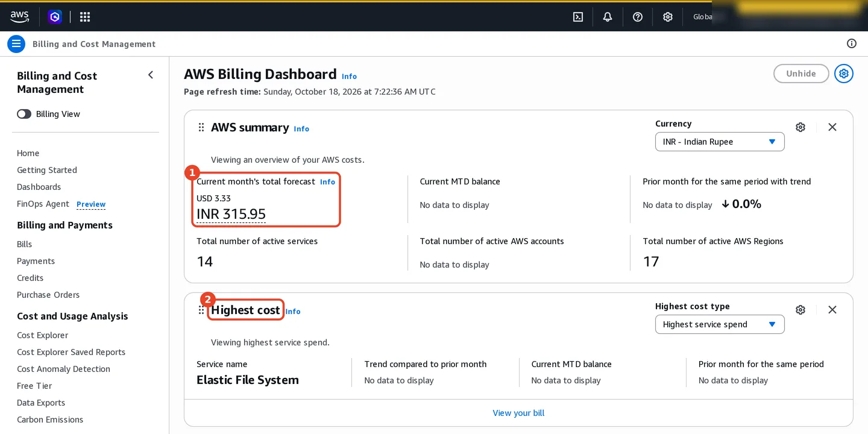Open Purchase Orders in the sidebar
The image size is (868, 434).
click(x=48, y=295)
